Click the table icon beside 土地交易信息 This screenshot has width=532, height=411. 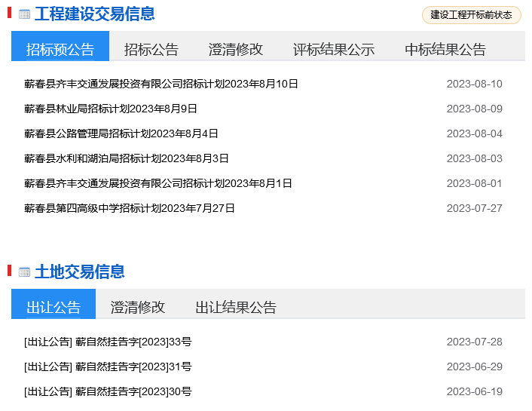point(24,272)
